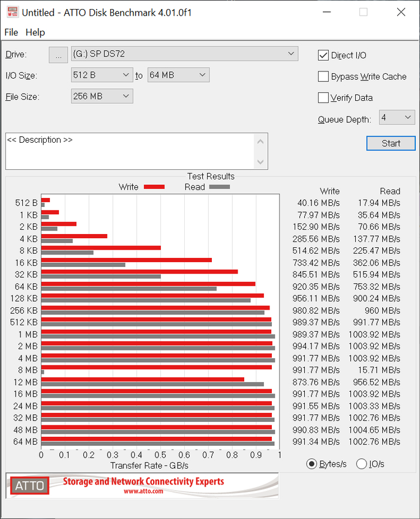Select the IO/s radio button
The width and height of the screenshot is (420, 519).
(x=362, y=464)
